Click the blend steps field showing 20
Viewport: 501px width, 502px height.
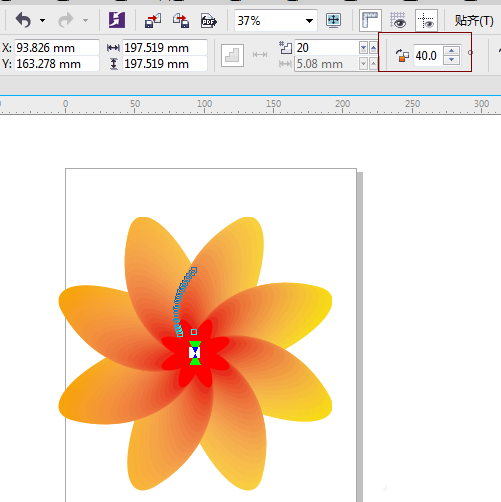point(327,48)
